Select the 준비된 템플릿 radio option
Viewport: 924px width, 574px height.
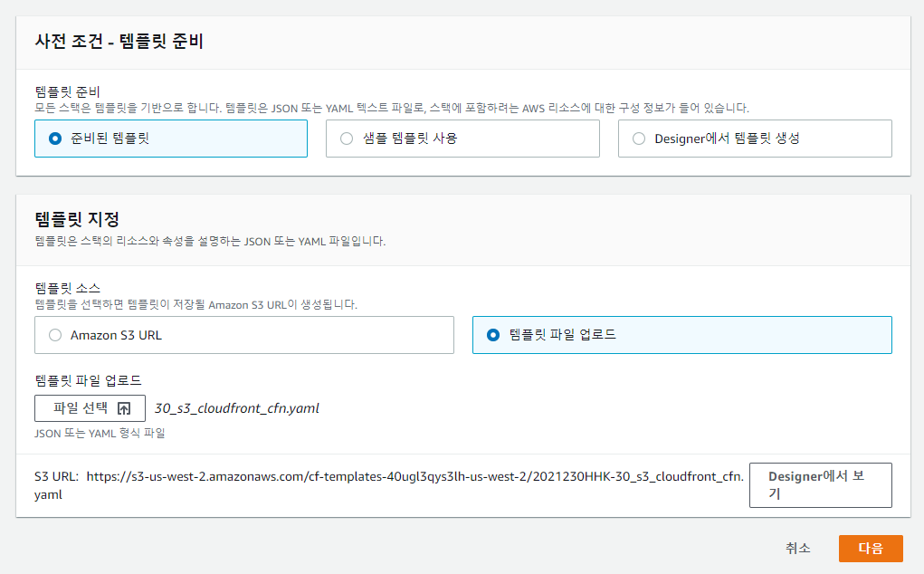point(171,139)
